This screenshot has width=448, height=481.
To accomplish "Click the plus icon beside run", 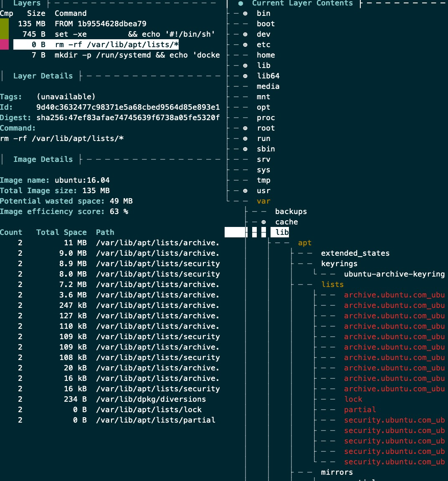I will 245,139.
